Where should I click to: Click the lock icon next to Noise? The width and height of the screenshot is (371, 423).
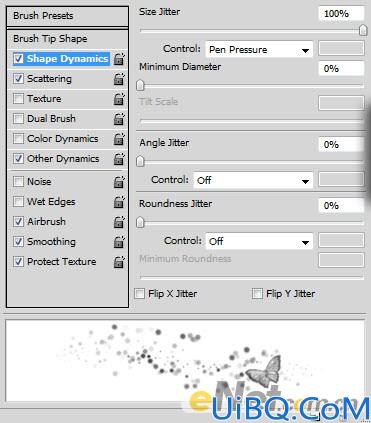point(119,182)
